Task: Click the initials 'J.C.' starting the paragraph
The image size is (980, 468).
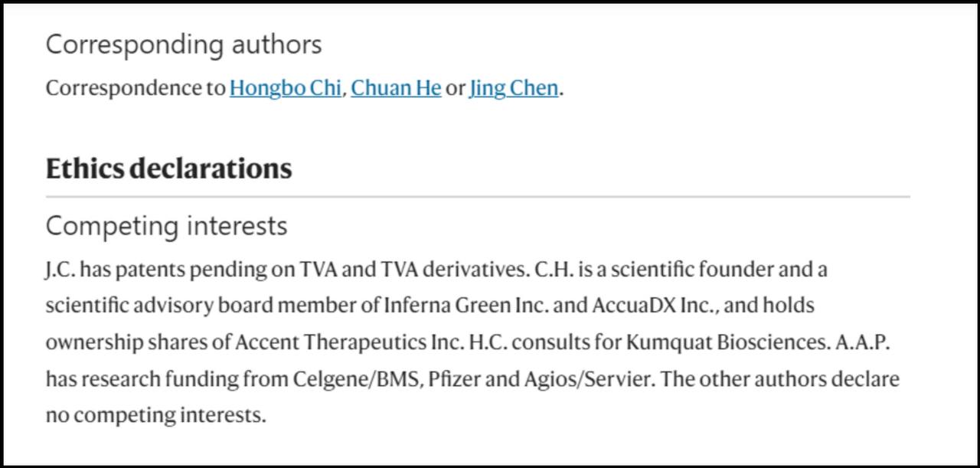Action: pyautogui.click(x=61, y=270)
